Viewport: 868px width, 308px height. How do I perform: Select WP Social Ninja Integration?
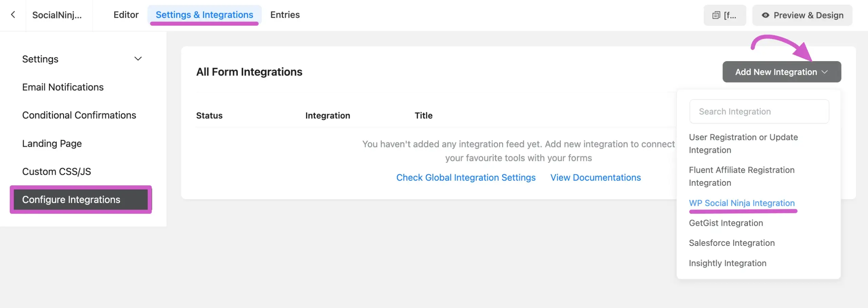tap(742, 203)
